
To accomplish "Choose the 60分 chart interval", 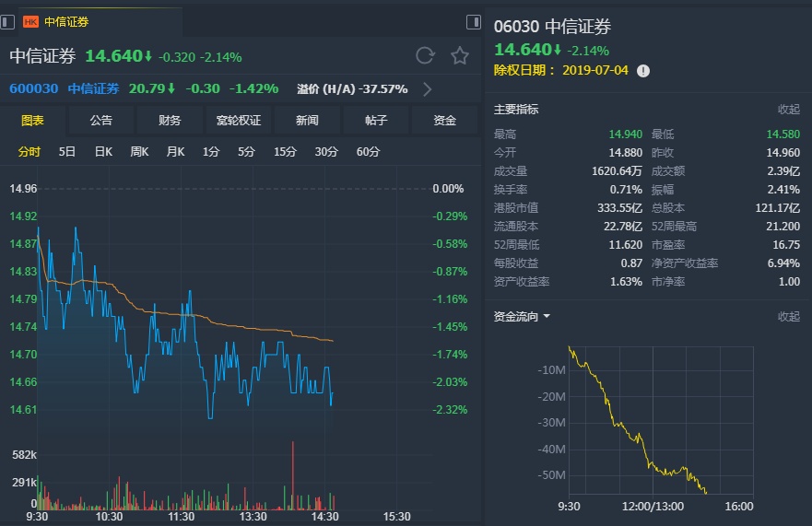I will pos(368,152).
